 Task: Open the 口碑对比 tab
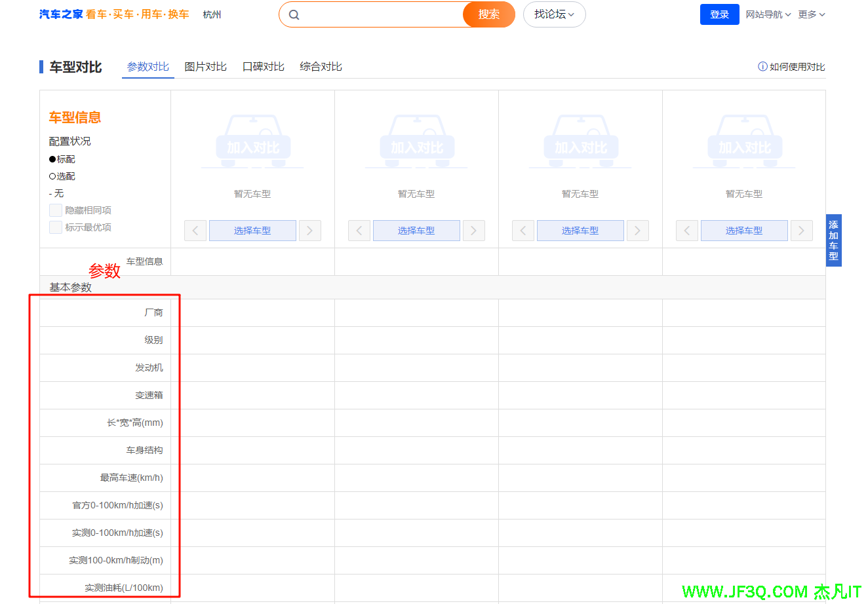(263, 67)
